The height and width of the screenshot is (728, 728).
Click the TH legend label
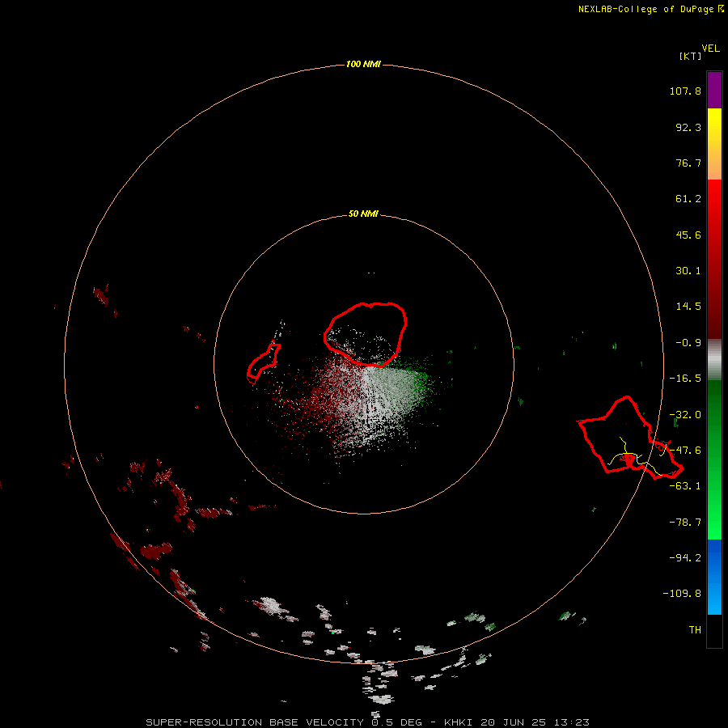(x=695, y=630)
